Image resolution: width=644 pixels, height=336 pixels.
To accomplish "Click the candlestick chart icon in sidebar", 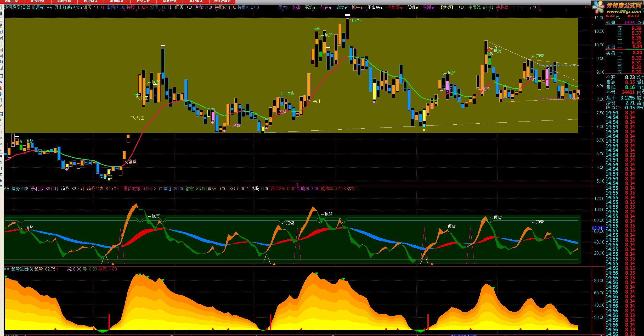I will click(x=1, y=26).
